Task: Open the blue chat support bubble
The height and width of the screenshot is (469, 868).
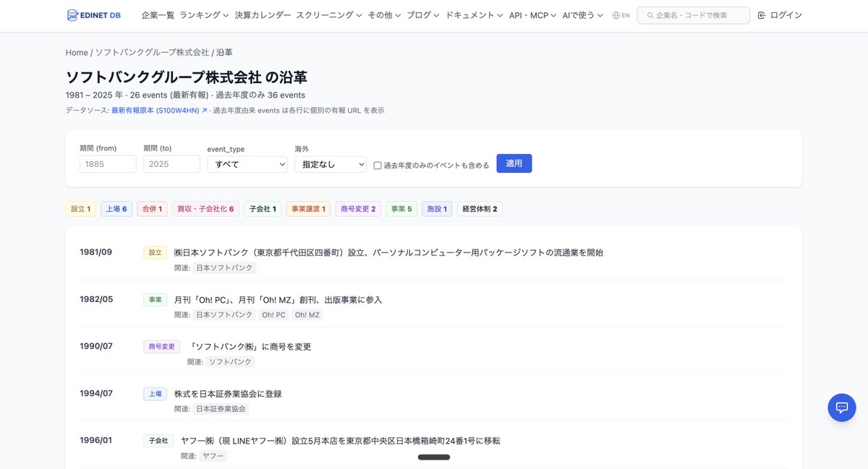Action: click(842, 408)
